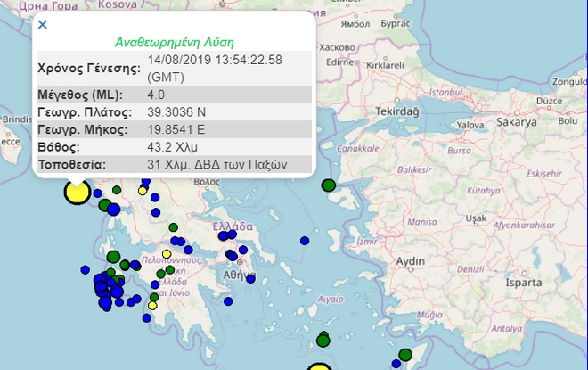Close the earthquake info popup
This screenshot has width=588, height=370.
42,25
